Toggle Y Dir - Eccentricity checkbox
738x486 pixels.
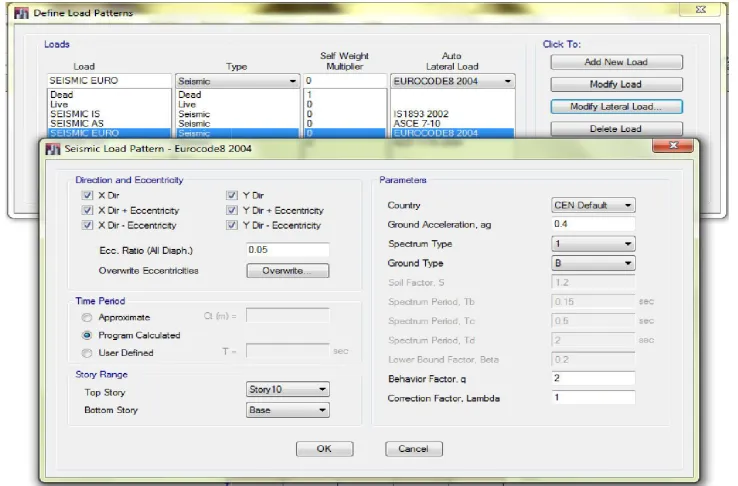[232, 225]
